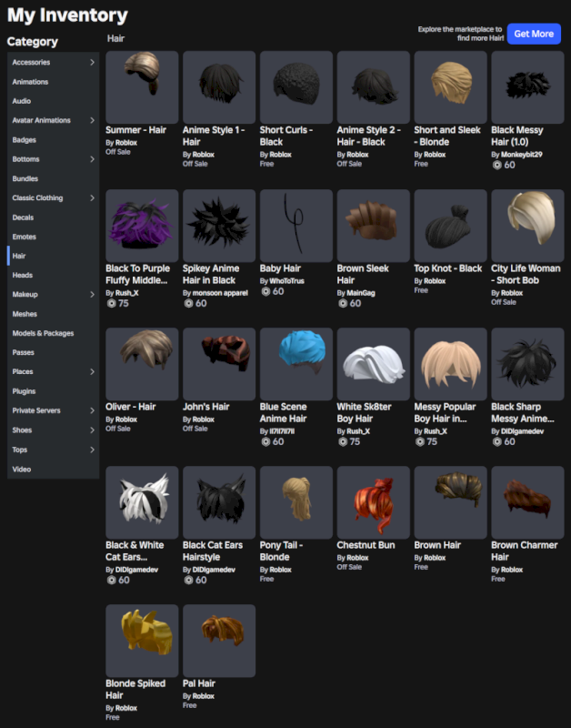Expand the Tops category chevron
This screenshot has height=728, width=571.
[92, 450]
